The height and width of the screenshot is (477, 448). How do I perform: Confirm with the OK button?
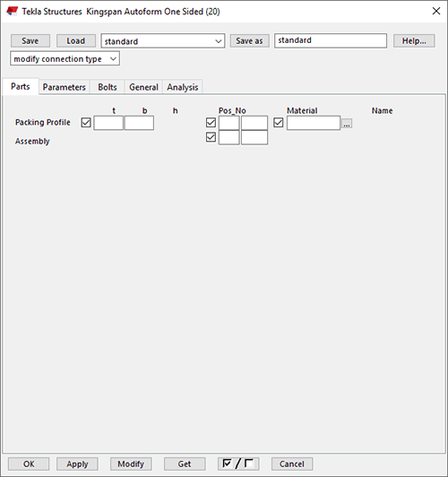click(x=29, y=464)
